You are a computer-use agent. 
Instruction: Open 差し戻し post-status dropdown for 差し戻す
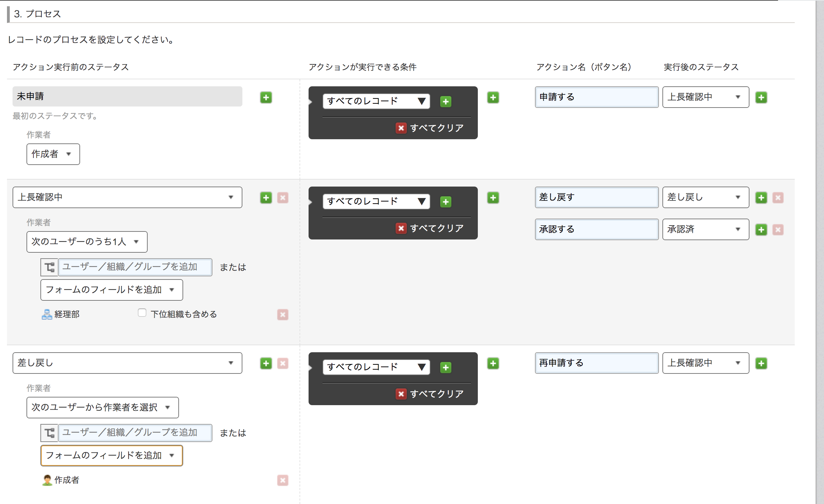[x=706, y=197]
